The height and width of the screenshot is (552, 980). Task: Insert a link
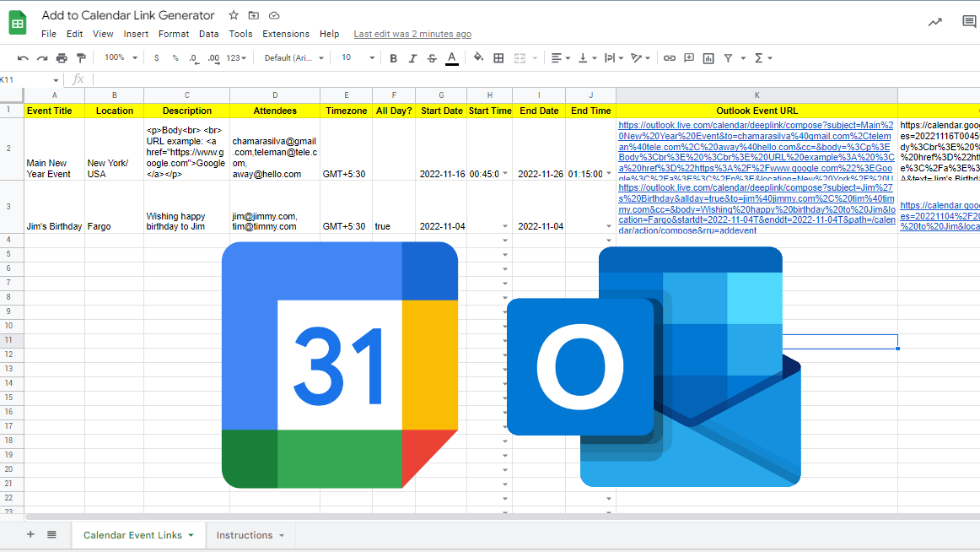point(670,58)
